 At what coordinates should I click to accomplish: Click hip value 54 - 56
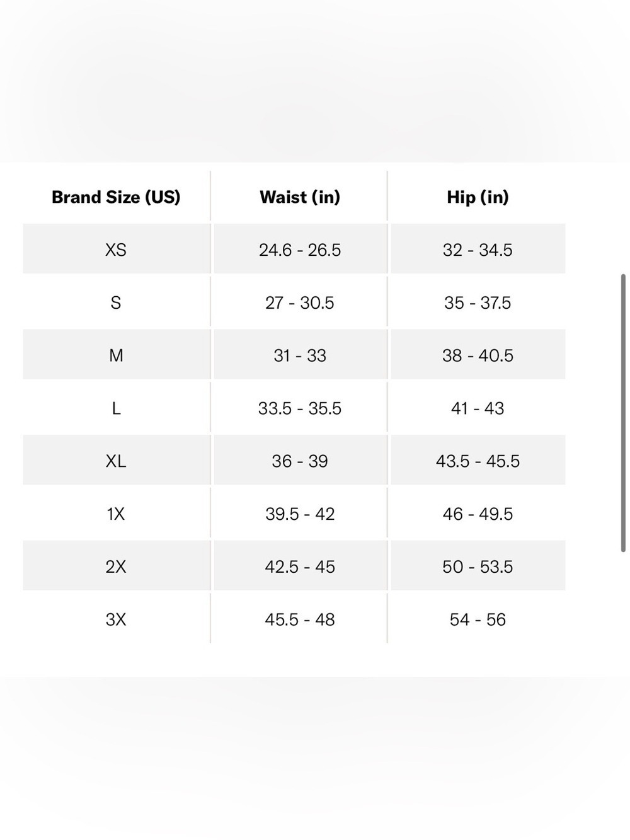pos(478,620)
